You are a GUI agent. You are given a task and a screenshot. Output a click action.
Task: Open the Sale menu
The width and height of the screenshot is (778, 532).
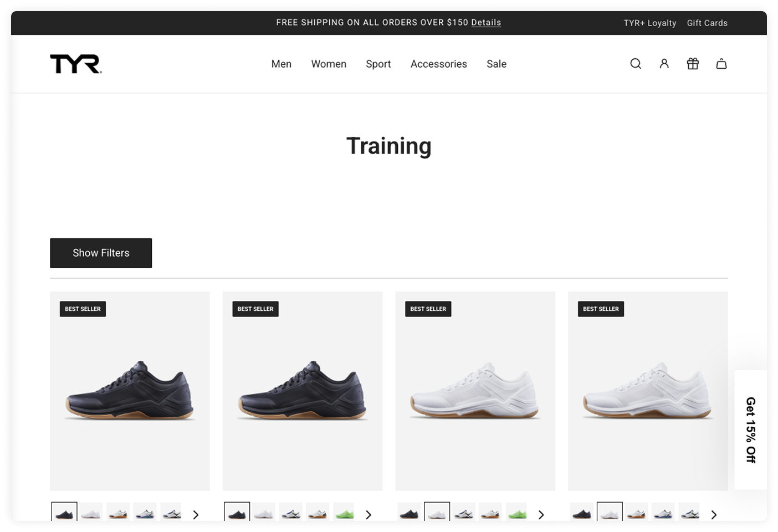pos(497,64)
